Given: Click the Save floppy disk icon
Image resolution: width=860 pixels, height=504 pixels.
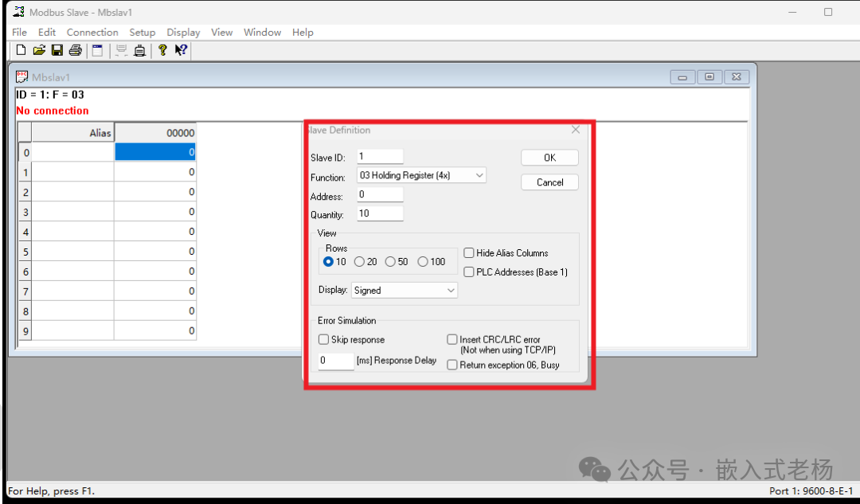Looking at the screenshot, I should (57, 50).
